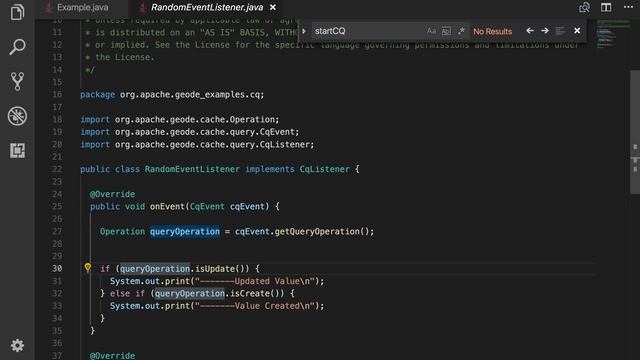
Task: Click import of org.apache.geode.cache.Operation
Action: point(180,120)
